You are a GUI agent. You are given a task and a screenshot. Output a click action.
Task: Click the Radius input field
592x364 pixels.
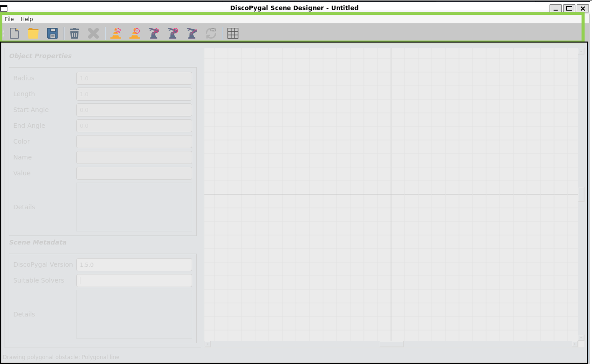134,78
